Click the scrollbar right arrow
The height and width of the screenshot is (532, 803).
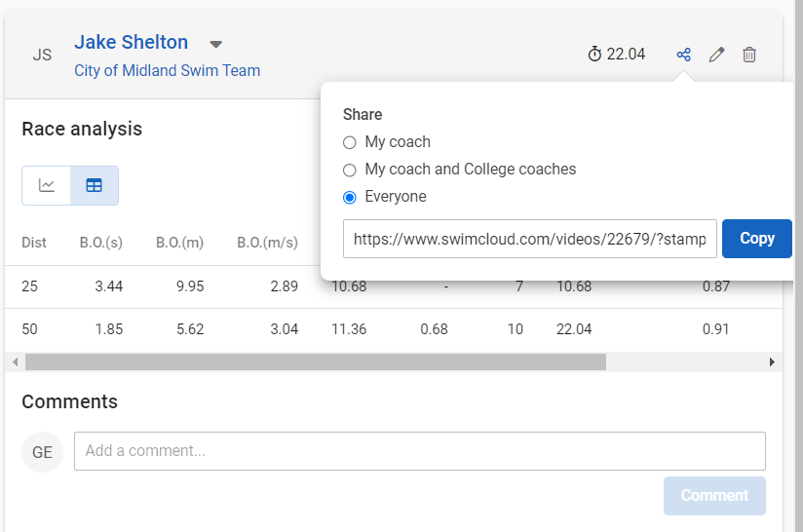click(x=772, y=362)
